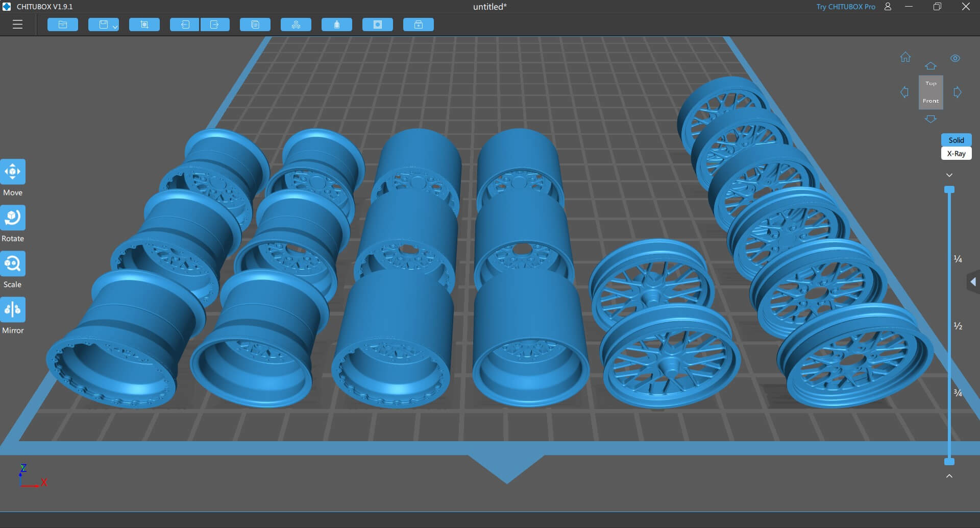Click the screenshot capture icon

click(144, 25)
